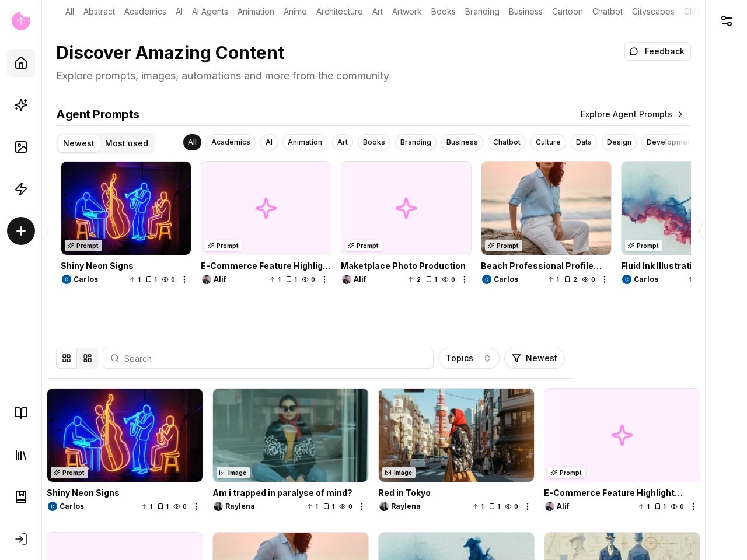Open Beach Professional Profile thumbnail
The width and height of the screenshot is (747, 560).
pos(546,208)
